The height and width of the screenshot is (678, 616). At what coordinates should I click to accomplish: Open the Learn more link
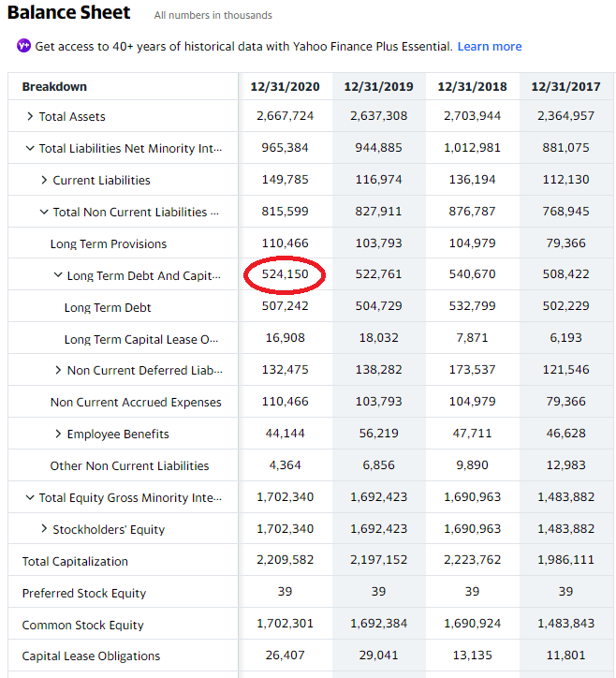pyautogui.click(x=489, y=46)
